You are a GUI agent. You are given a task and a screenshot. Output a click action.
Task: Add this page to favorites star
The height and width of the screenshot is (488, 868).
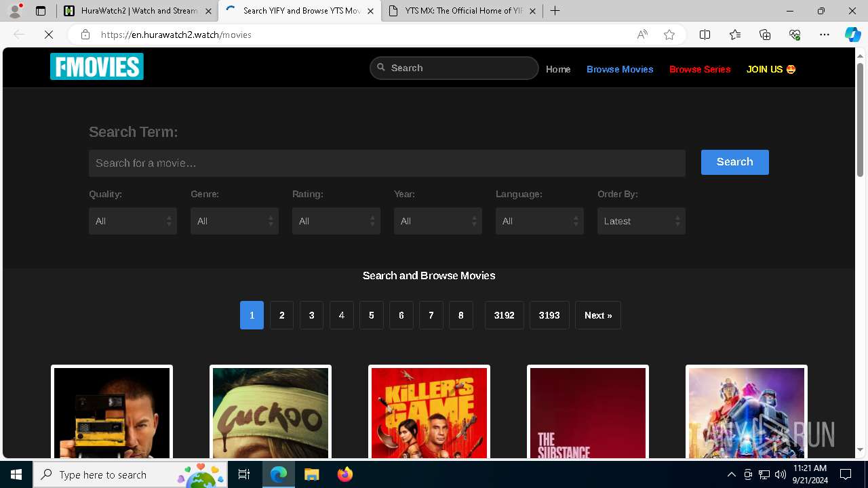[669, 35]
